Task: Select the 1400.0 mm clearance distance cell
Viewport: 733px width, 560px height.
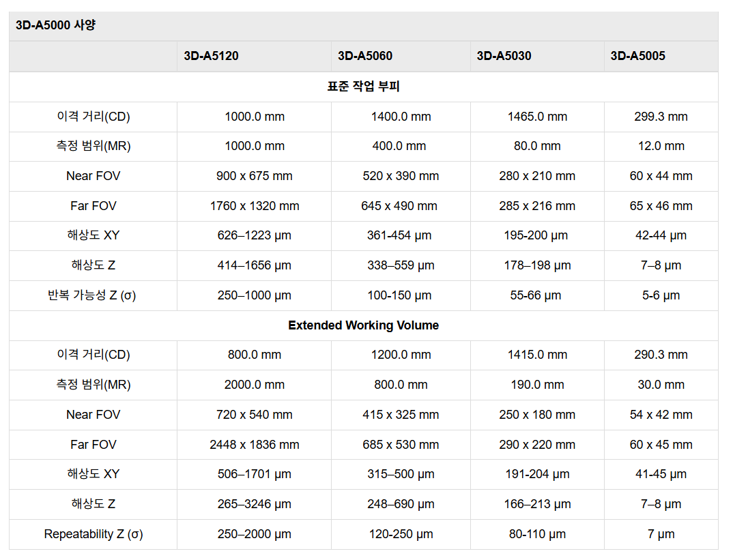Action: point(401,117)
